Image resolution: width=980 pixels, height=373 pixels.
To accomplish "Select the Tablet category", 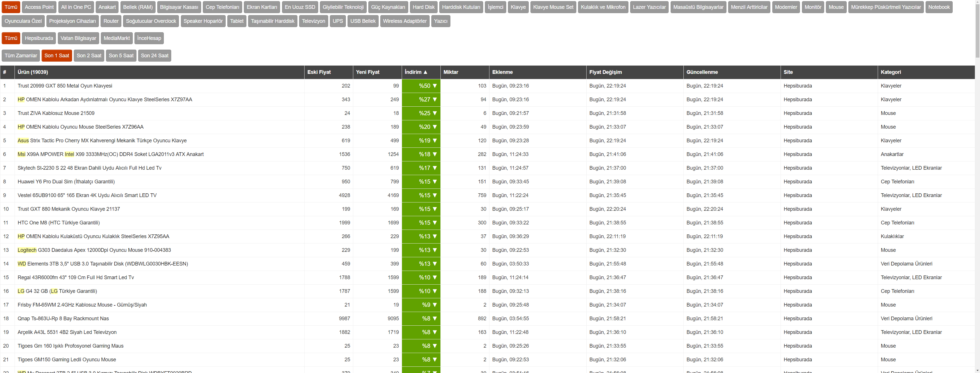I will (237, 21).
